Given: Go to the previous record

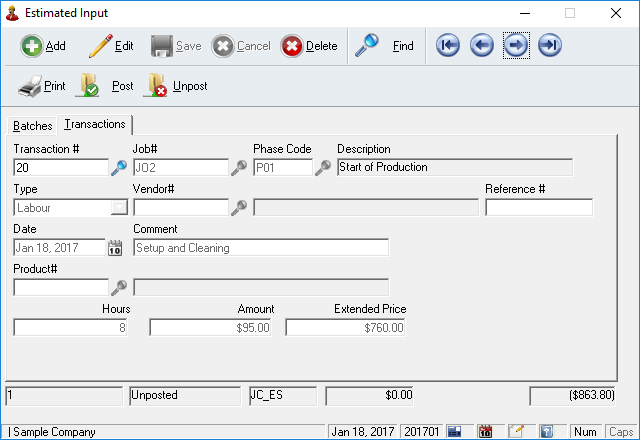Looking at the screenshot, I should coord(482,46).
